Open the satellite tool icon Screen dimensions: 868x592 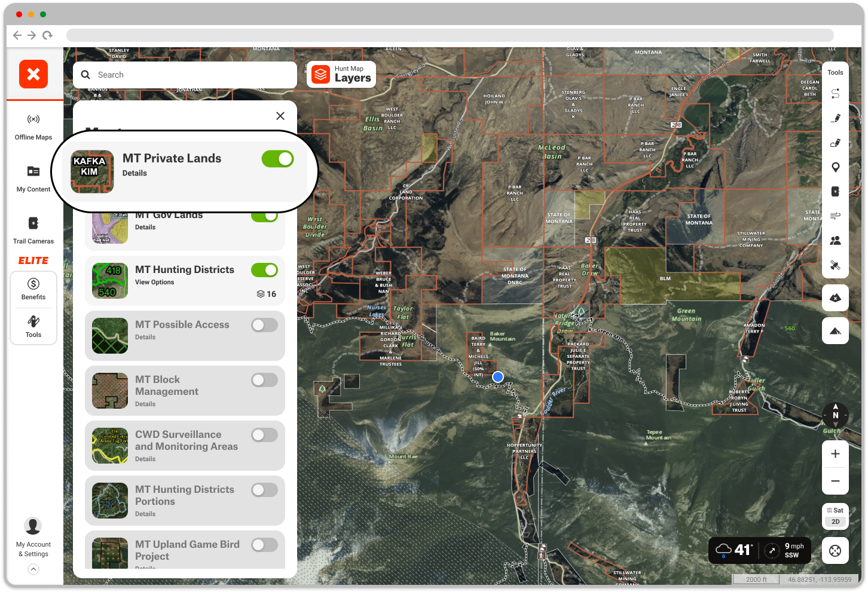[835, 265]
